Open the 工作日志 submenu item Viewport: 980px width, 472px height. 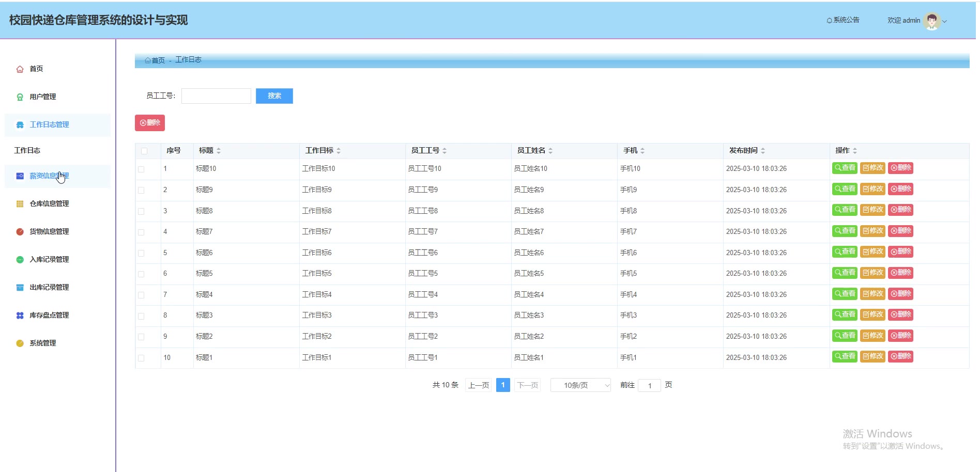click(27, 150)
